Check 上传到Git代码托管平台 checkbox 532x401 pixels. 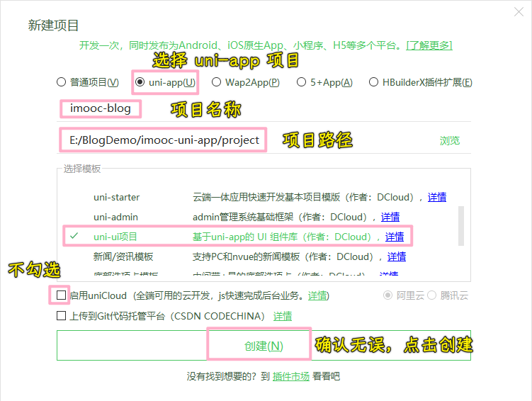click(x=61, y=316)
